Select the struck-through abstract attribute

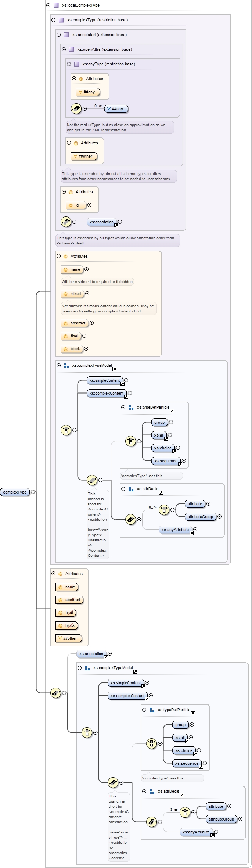(x=69, y=600)
